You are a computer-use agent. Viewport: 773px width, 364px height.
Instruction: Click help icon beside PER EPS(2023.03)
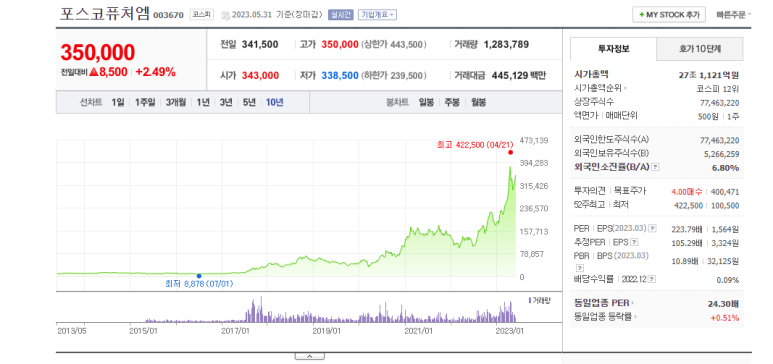652,228
